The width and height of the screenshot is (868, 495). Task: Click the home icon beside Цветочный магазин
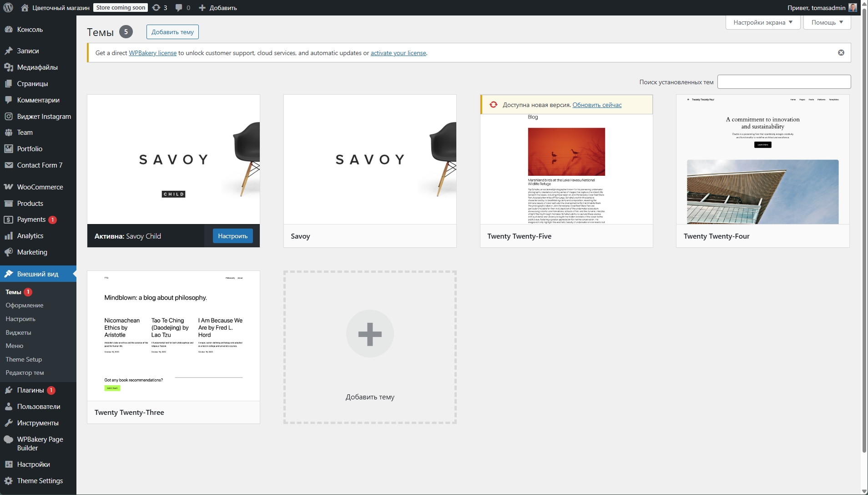[25, 8]
